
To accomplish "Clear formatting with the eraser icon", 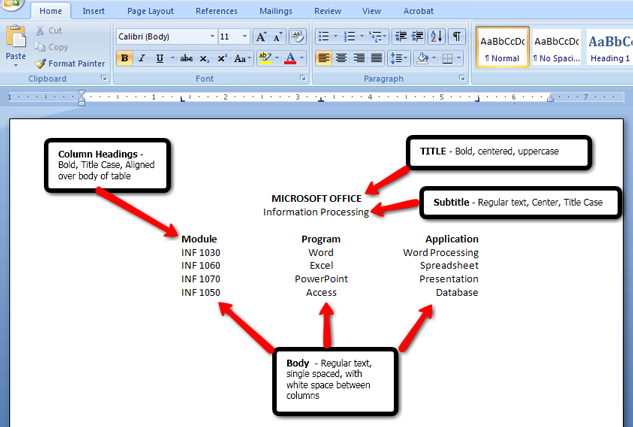I will point(297,37).
